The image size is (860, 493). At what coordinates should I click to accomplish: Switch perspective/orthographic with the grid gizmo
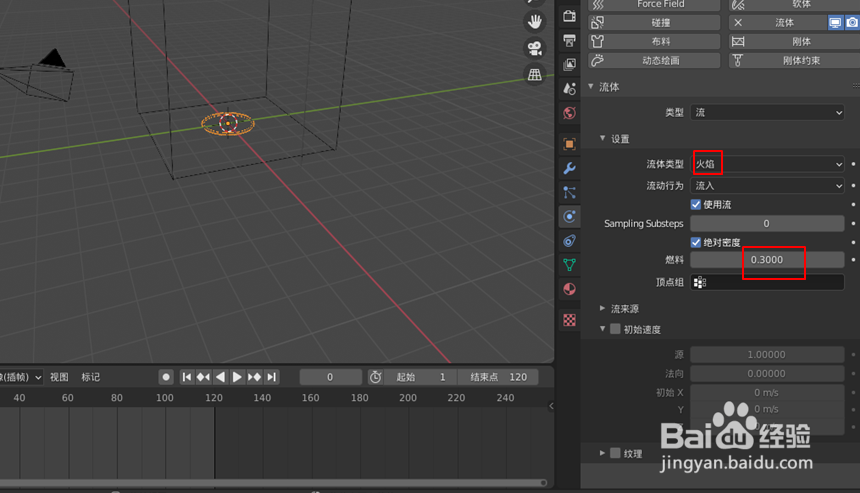(x=534, y=74)
